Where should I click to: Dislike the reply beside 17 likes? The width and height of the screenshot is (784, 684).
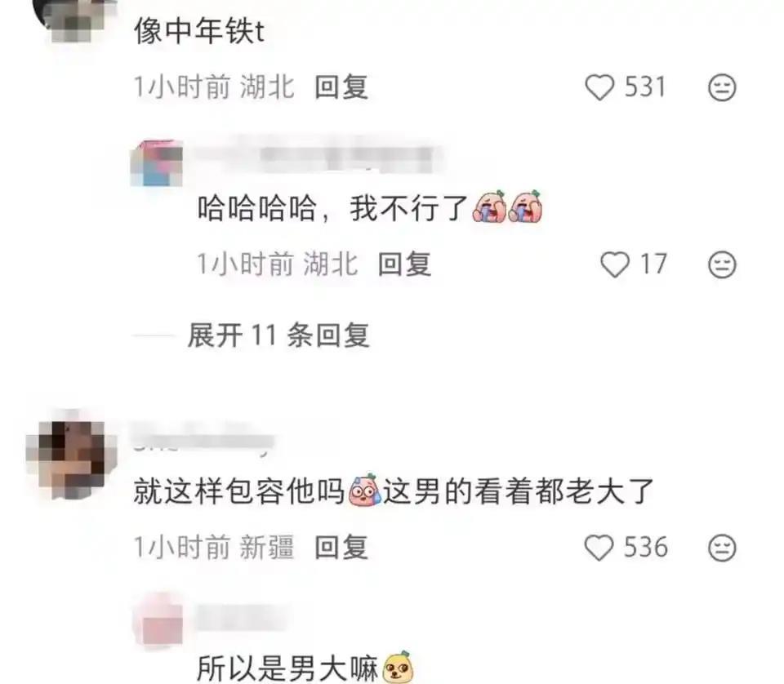pyautogui.click(x=722, y=264)
